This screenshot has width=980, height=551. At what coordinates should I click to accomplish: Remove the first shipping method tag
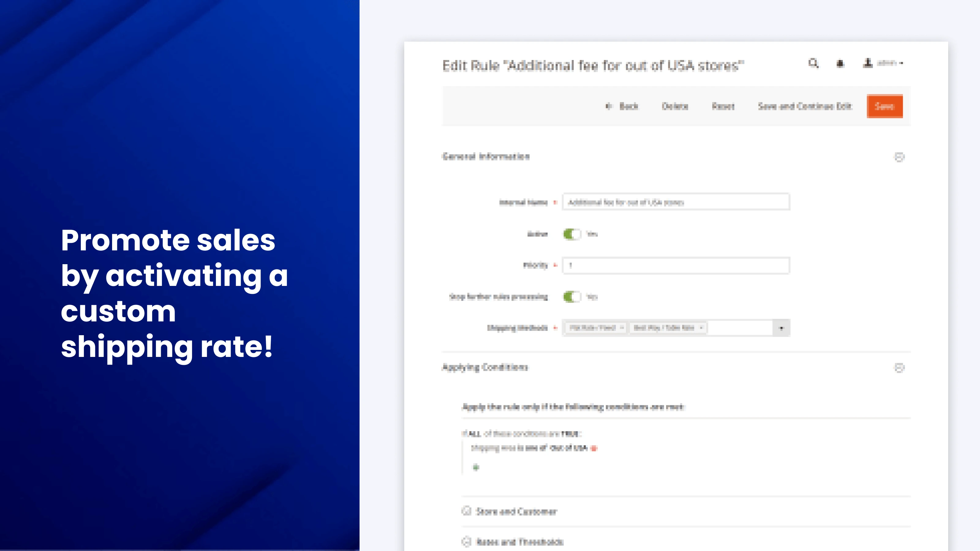622,328
